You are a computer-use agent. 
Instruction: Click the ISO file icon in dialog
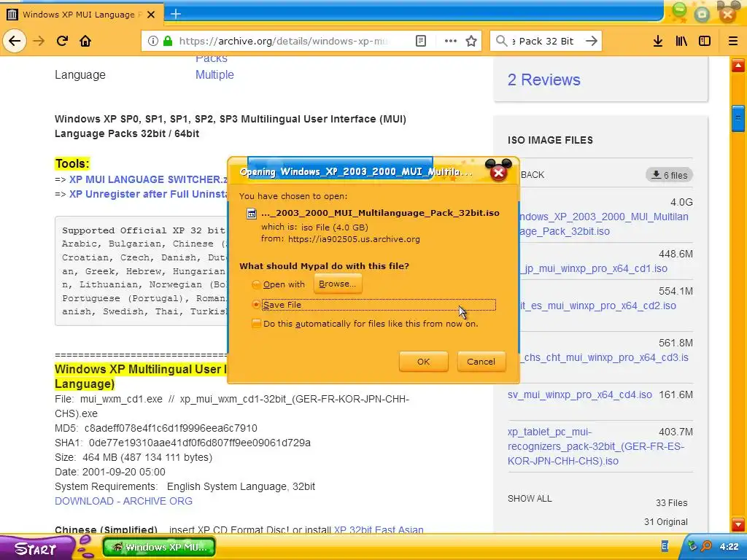pyautogui.click(x=251, y=214)
